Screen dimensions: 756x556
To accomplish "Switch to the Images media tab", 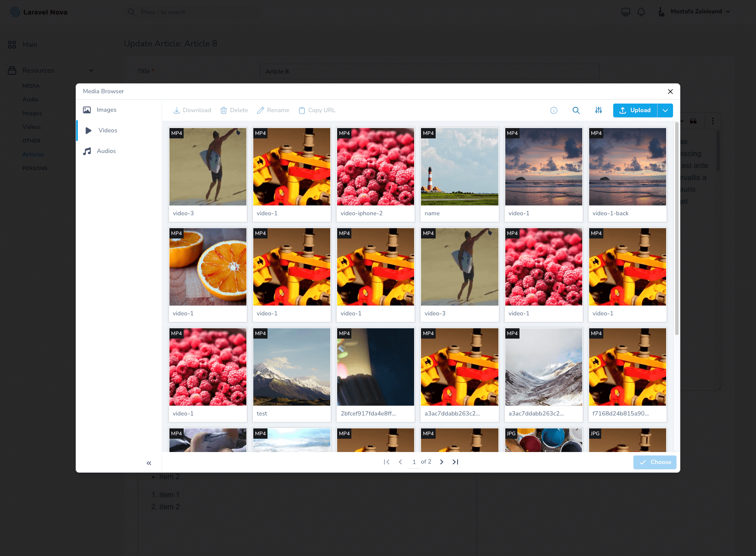I will [x=106, y=110].
